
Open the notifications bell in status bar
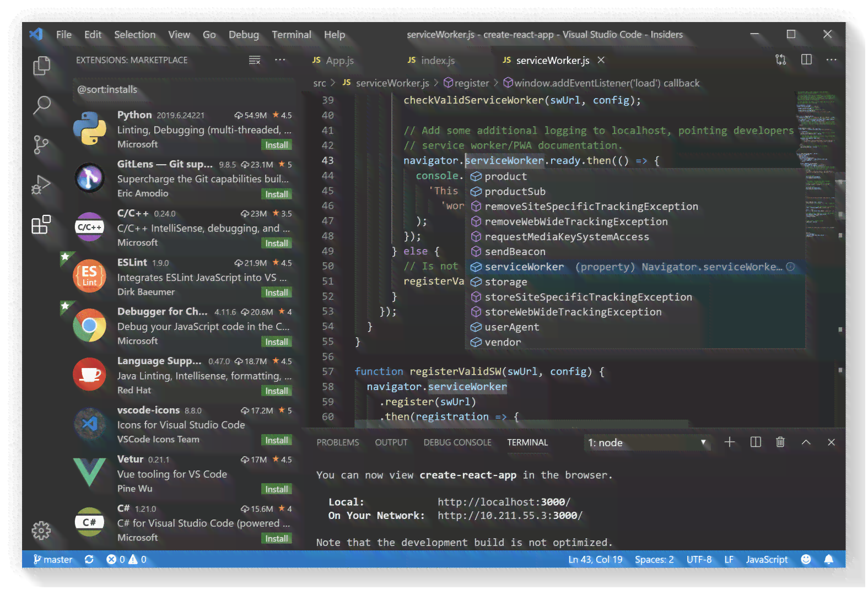[x=828, y=560]
